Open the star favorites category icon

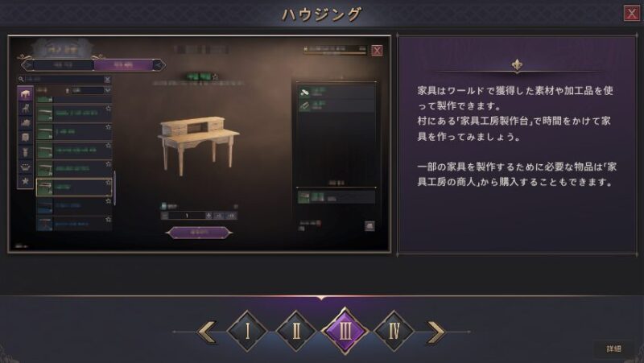pyautogui.click(x=25, y=181)
